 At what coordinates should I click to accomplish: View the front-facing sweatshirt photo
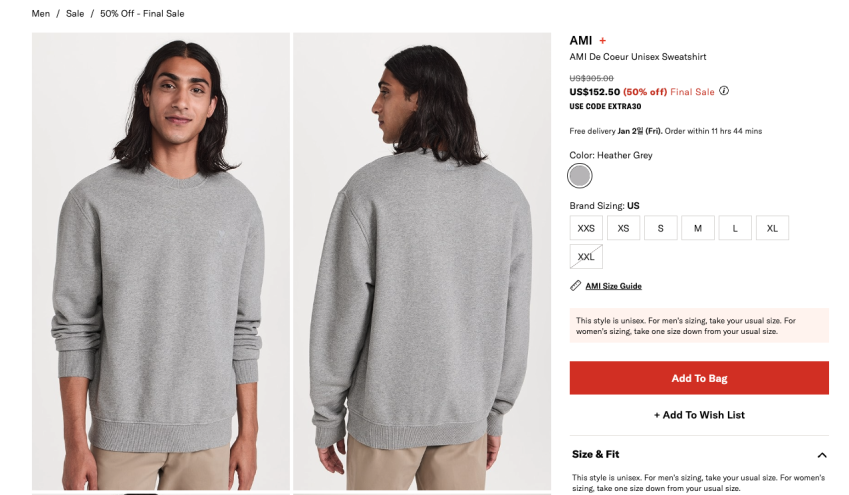161,261
